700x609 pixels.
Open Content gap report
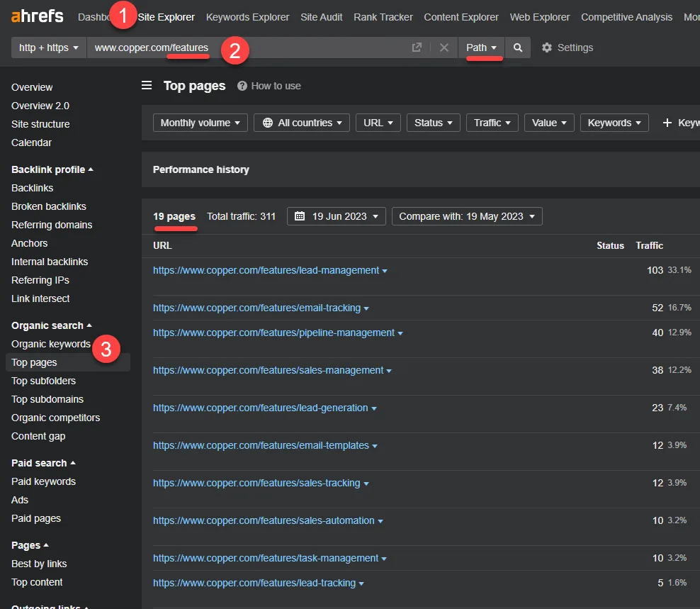(x=38, y=435)
